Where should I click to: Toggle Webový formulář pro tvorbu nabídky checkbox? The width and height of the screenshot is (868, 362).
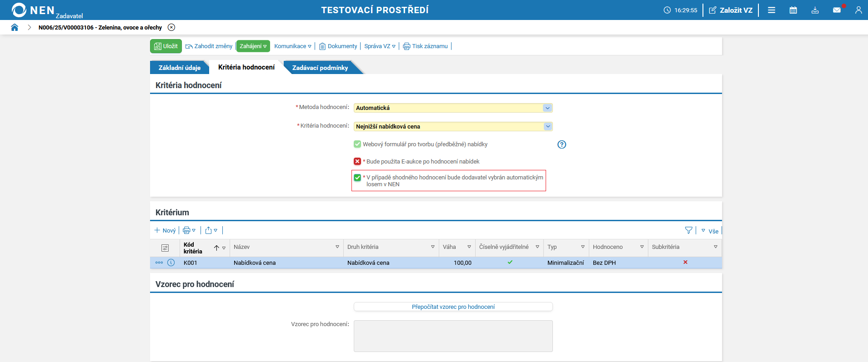click(x=357, y=144)
